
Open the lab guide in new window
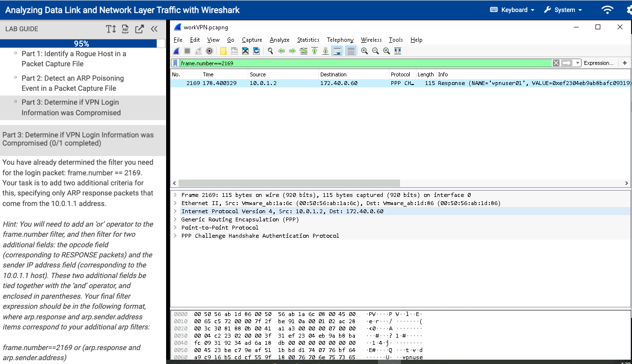click(x=139, y=29)
